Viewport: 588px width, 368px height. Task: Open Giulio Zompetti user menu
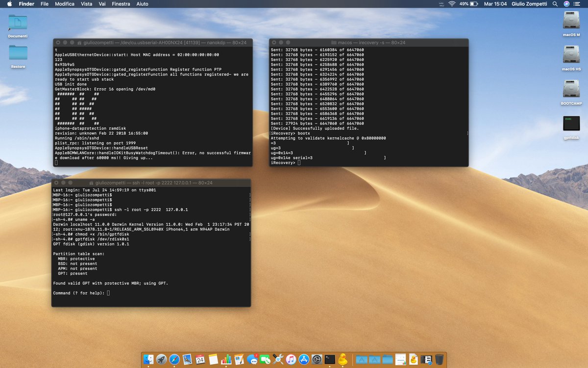click(x=530, y=3)
